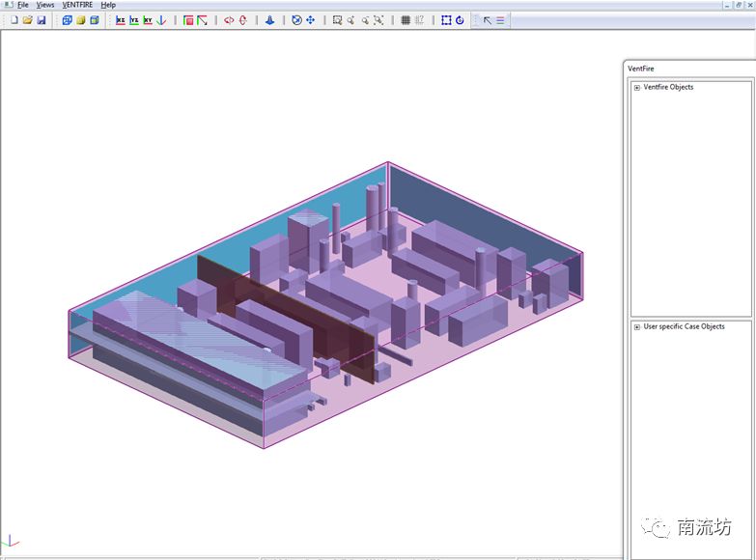Click the Save disk icon

click(42, 20)
